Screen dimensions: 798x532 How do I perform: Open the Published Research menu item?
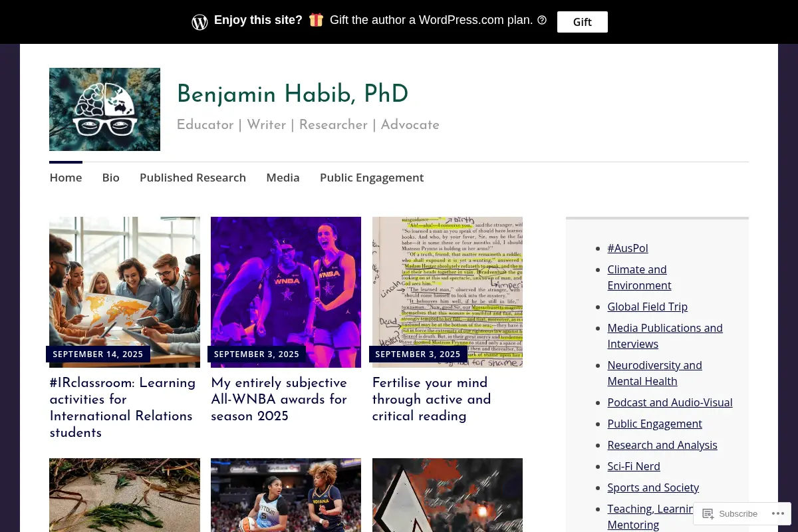[x=193, y=178]
